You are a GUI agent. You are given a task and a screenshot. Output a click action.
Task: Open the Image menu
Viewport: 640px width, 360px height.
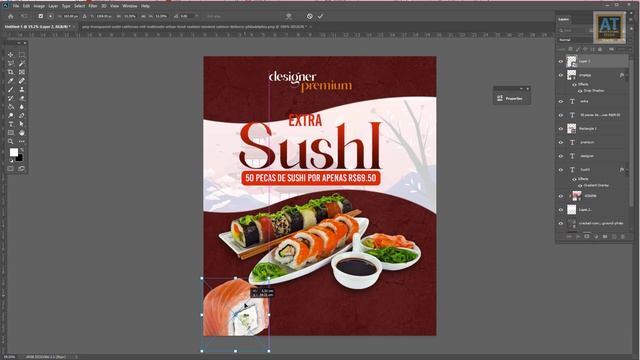point(39,6)
